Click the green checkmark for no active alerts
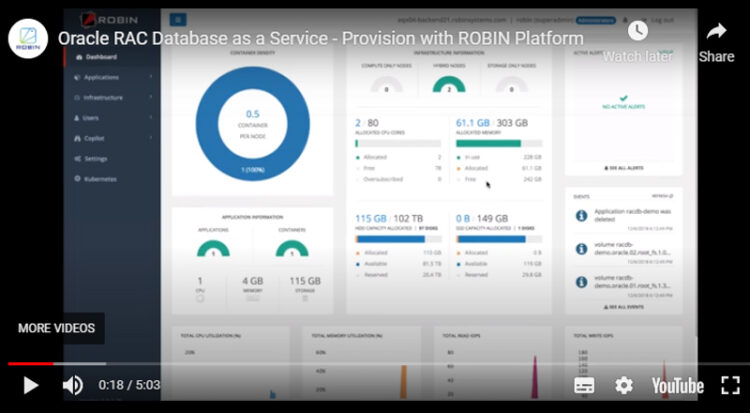This screenshot has height=413, width=750. (x=623, y=98)
